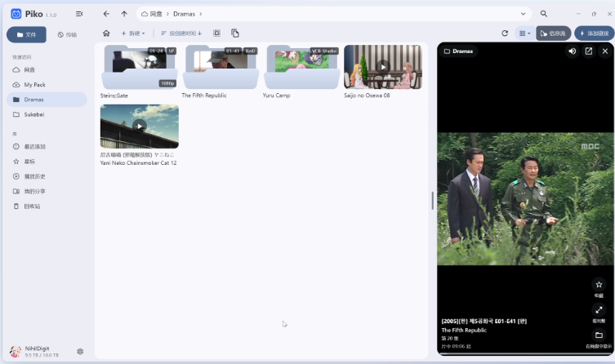This screenshot has height=364, width=615.
Task: Toggle the info panel button
Action: [553, 33]
